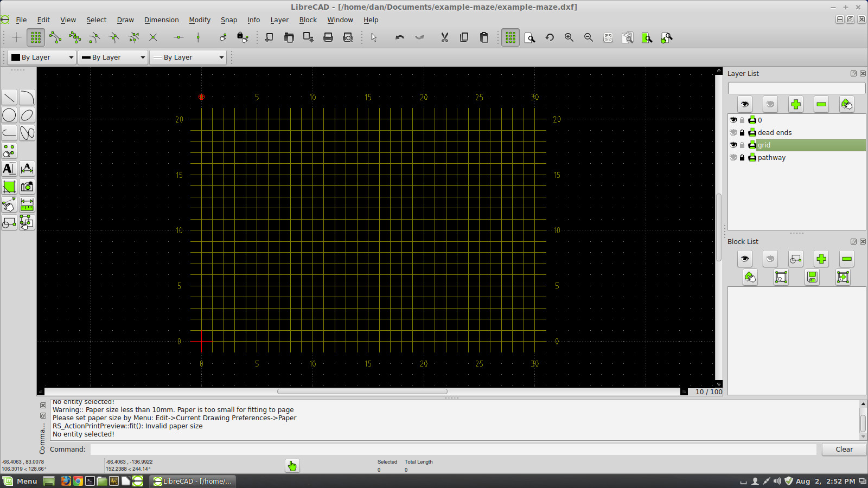Click the Command input field

click(453, 449)
